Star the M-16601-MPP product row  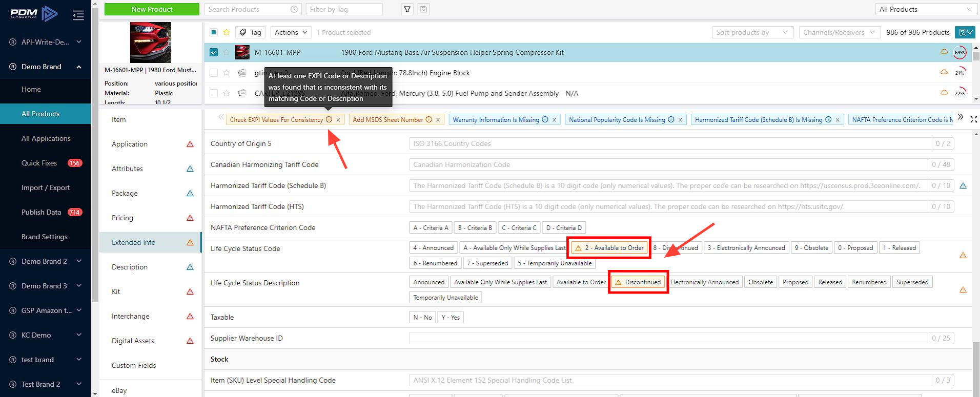coord(226,52)
